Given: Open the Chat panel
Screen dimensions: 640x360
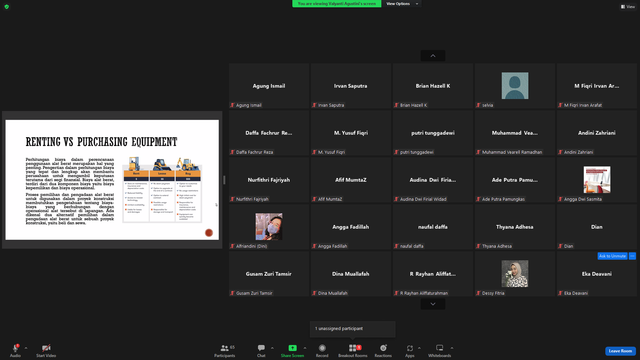Looking at the screenshot, I should [261, 350].
